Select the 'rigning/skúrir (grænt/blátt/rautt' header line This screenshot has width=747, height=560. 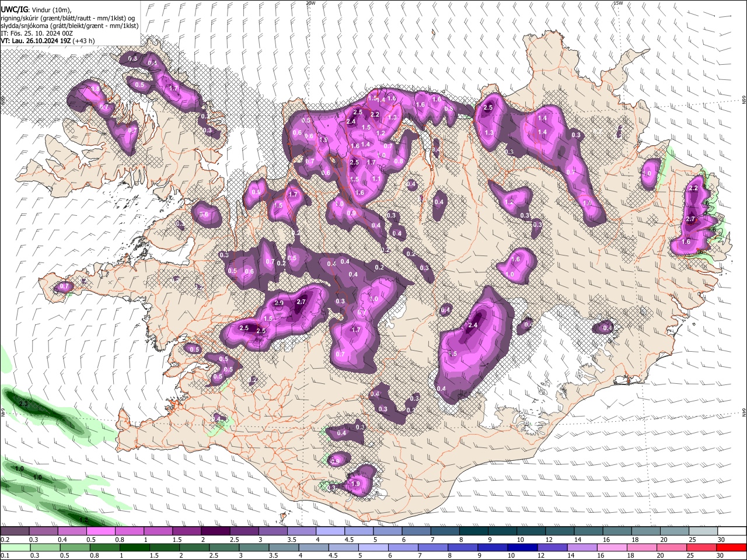[67, 18]
